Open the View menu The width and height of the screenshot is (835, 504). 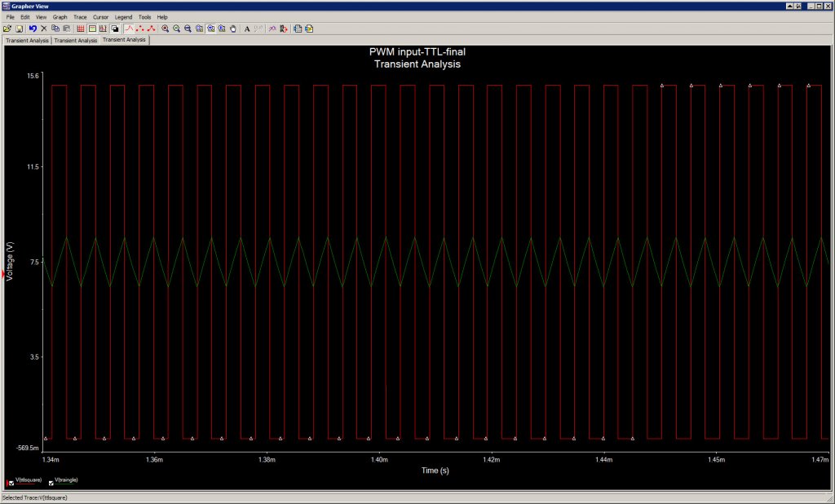point(41,17)
